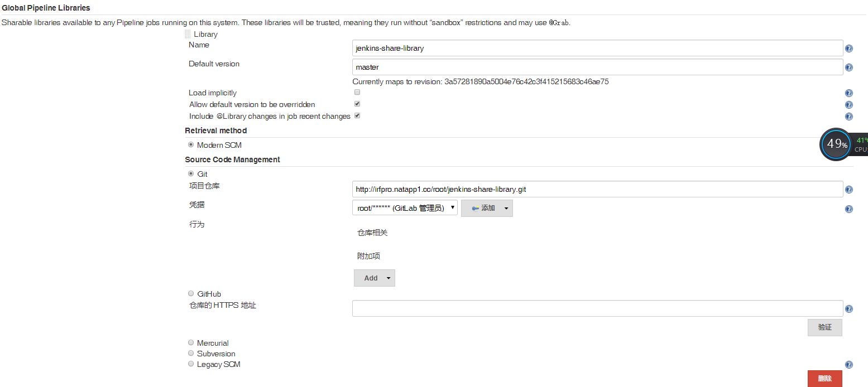Image resolution: width=868 pixels, height=387 pixels.
Task: Toggle Allow default version to be overridden
Action: [357, 104]
